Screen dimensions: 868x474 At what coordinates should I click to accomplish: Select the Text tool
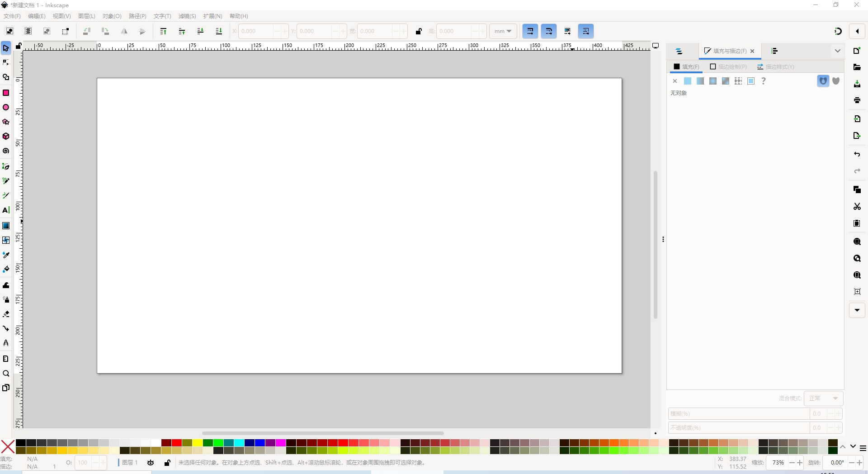(6, 210)
